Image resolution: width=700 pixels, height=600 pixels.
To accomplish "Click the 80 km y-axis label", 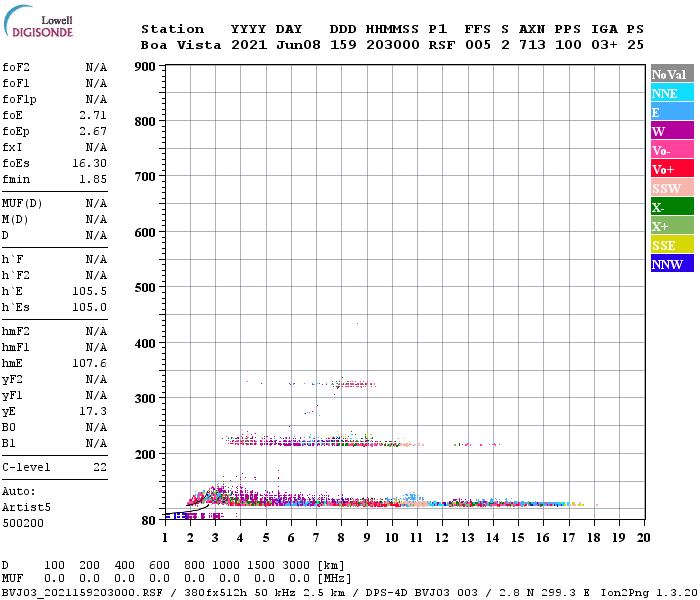I will click(x=149, y=521).
